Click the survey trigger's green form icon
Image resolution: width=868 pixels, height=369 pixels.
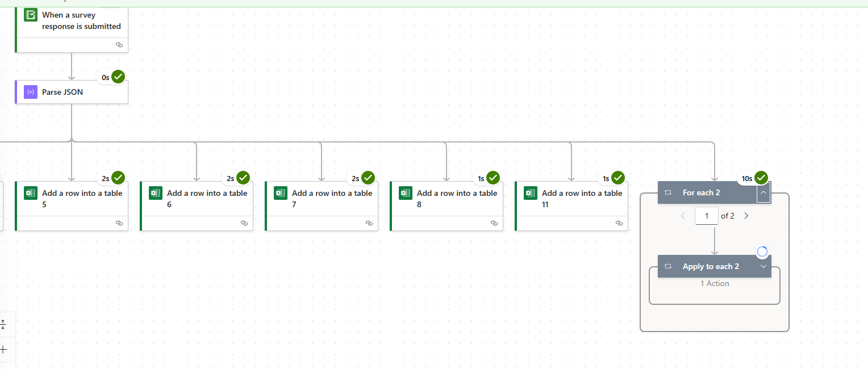(x=31, y=15)
